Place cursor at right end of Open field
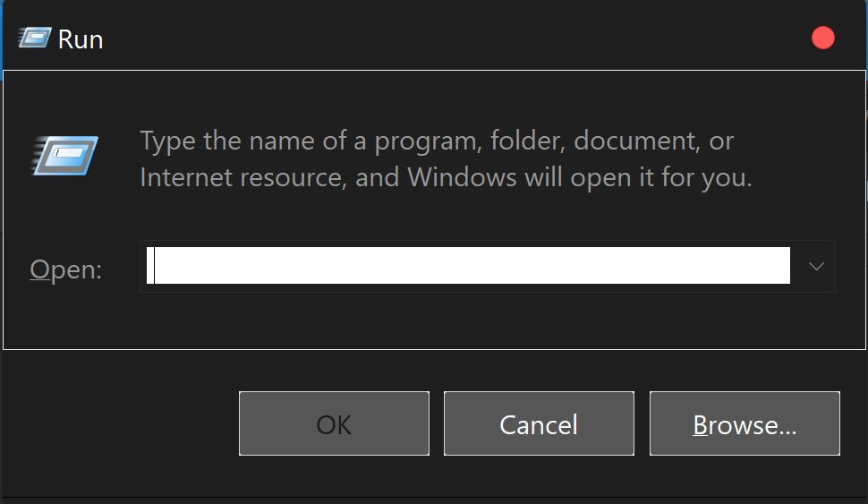 point(783,267)
